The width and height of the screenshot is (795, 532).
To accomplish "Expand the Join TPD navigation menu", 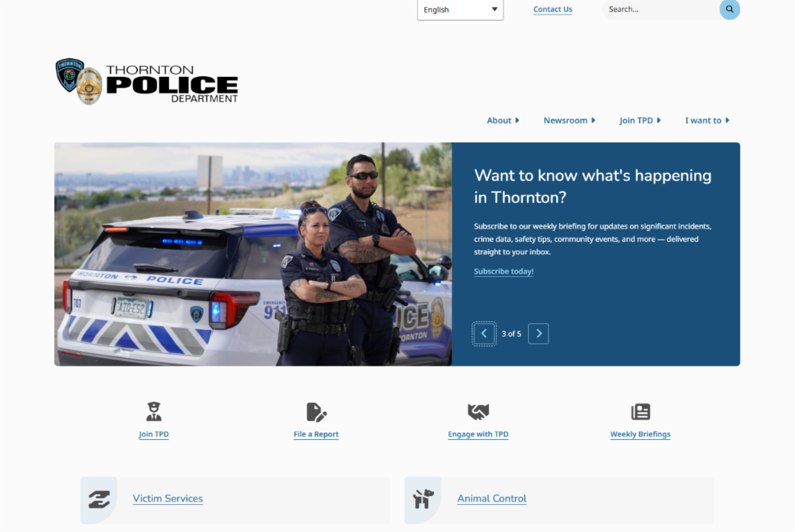I will click(x=640, y=121).
